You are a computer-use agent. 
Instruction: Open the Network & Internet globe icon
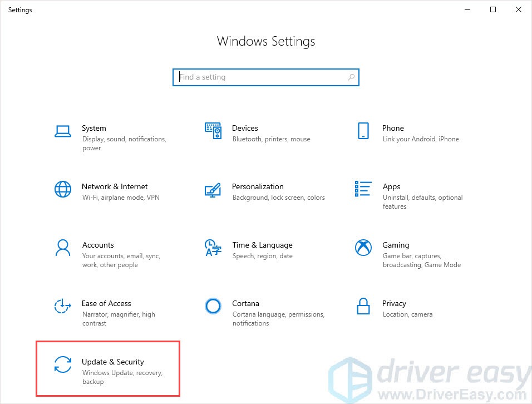(62, 190)
